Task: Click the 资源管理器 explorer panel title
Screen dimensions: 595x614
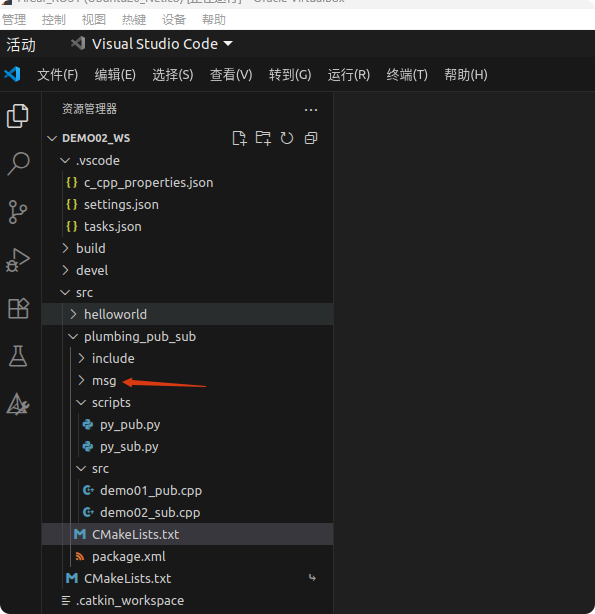Action: tap(89, 109)
